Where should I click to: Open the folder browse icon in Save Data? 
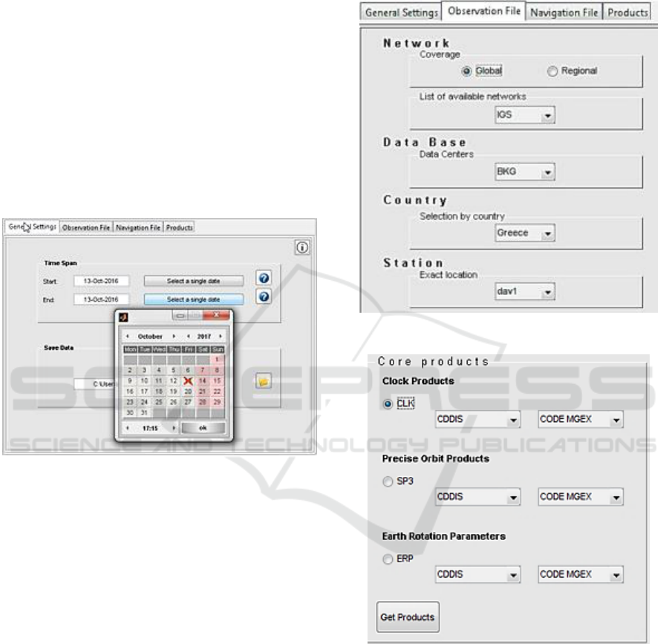pyautogui.click(x=263, y=381)
